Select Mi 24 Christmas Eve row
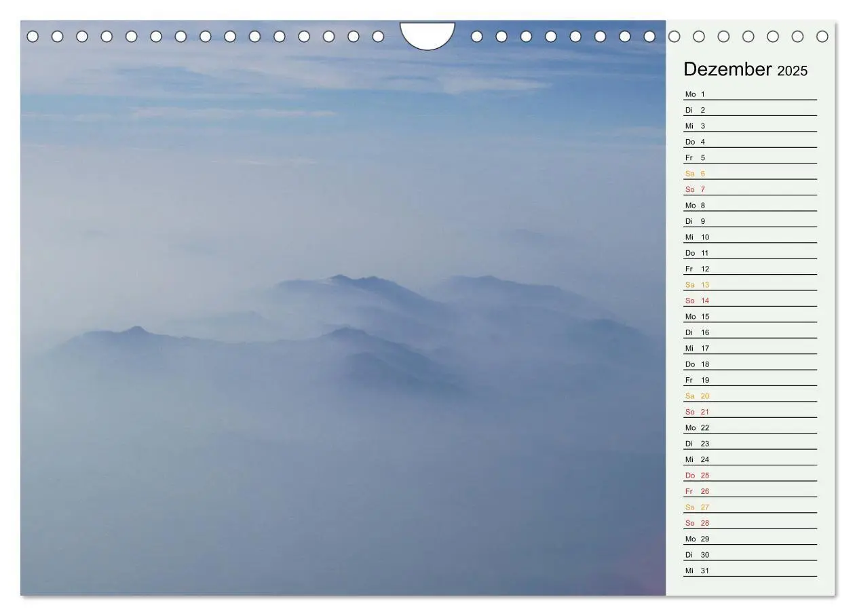 (x=750, y=459)
